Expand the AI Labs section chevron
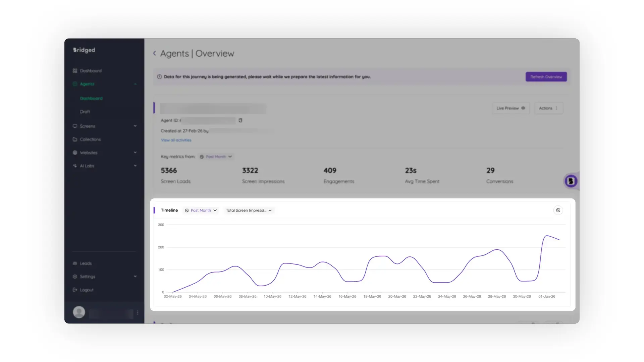644x362 pixels. [135, 166]
